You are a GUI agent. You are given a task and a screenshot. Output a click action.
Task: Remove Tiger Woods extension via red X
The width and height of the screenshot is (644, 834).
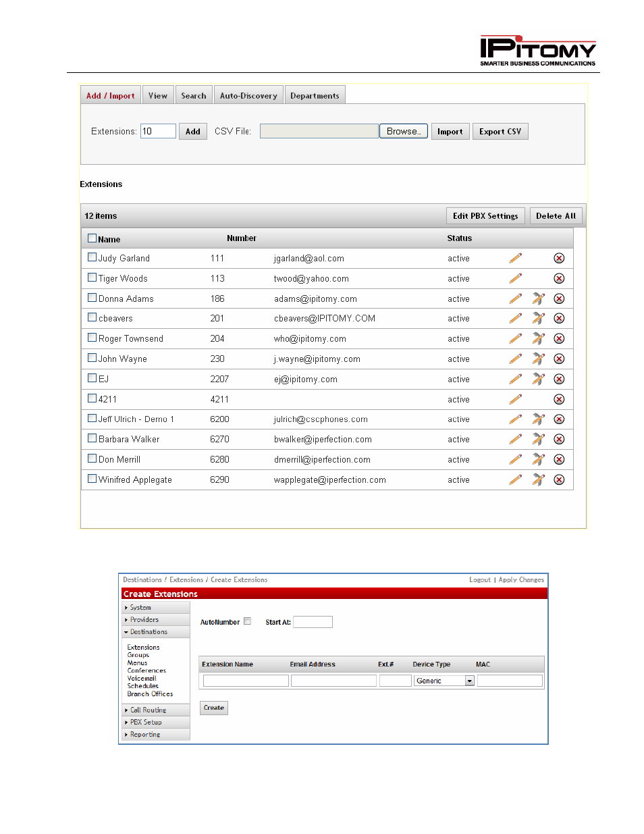point(559,278)
